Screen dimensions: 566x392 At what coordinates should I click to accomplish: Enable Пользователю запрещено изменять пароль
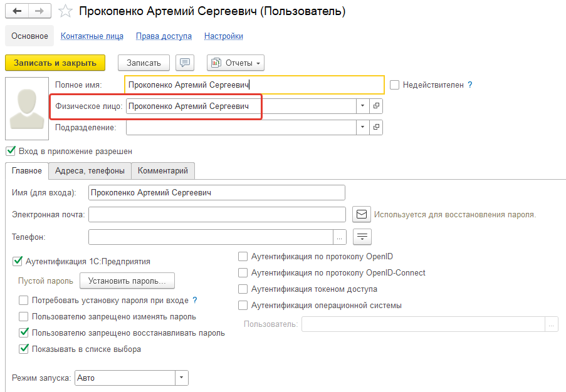coord(23,316)
